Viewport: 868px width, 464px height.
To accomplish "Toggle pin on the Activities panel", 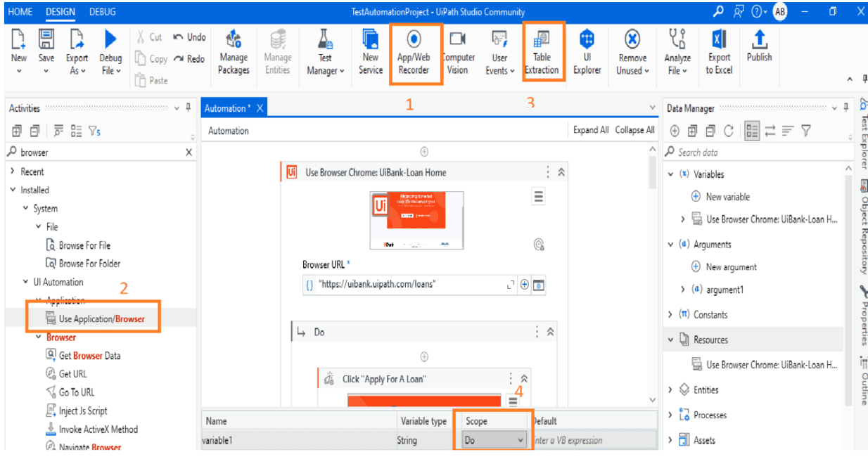I will tap(188, 108).
